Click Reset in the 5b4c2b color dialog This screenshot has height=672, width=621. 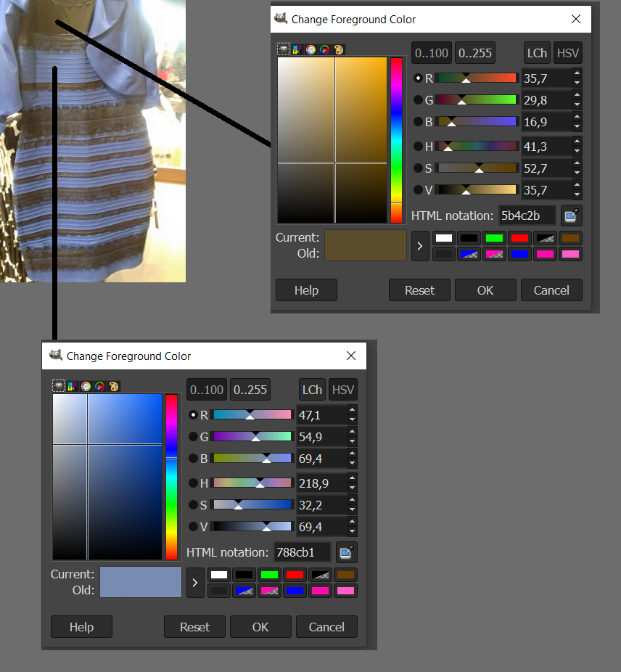(x=419, y=290)
